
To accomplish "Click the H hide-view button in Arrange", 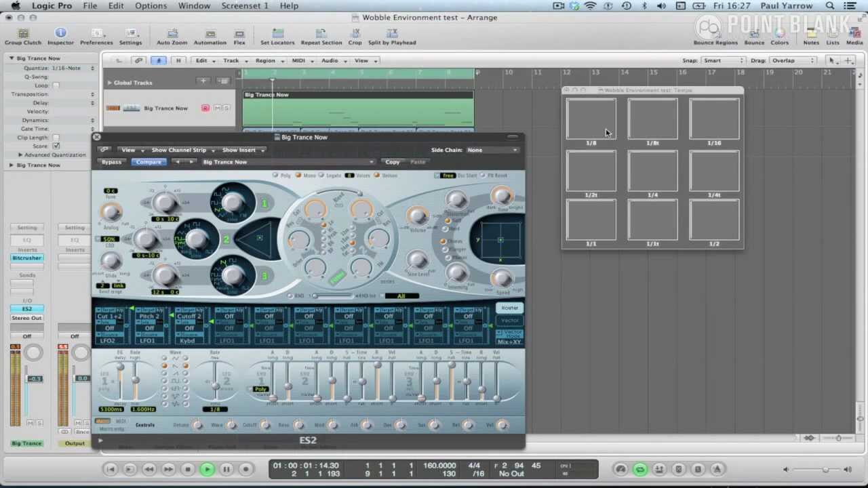I will (x=178, y=60).
